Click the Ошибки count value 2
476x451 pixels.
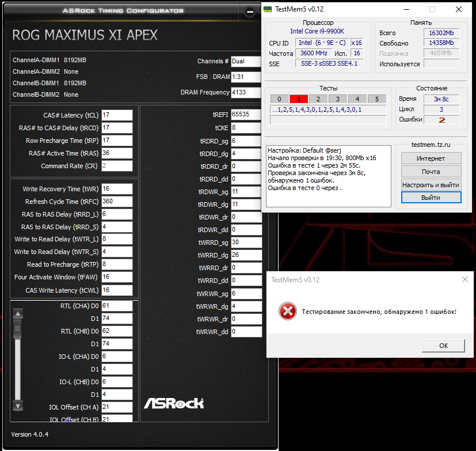[x=441, y=120]
